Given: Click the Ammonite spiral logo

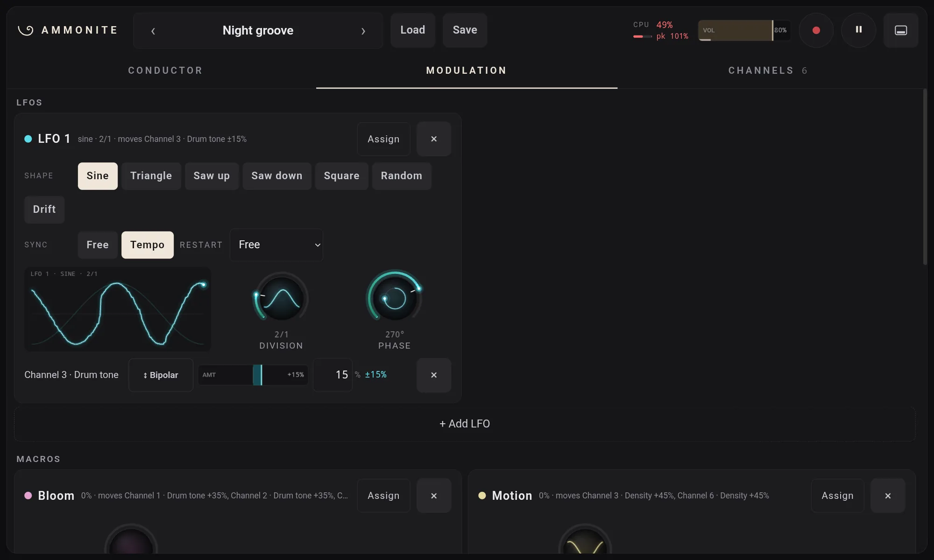Looking at the screenshot, I should click(x=26, y=30).
